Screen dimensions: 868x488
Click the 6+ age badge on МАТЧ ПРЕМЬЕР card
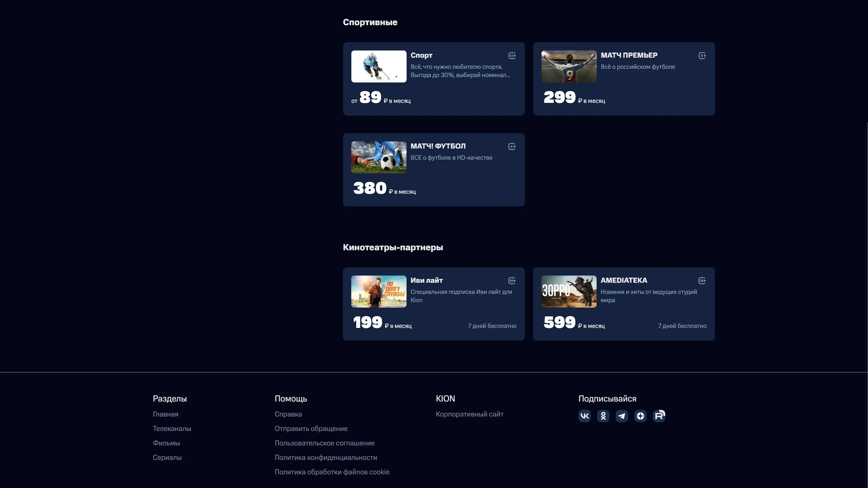[702, 56]
